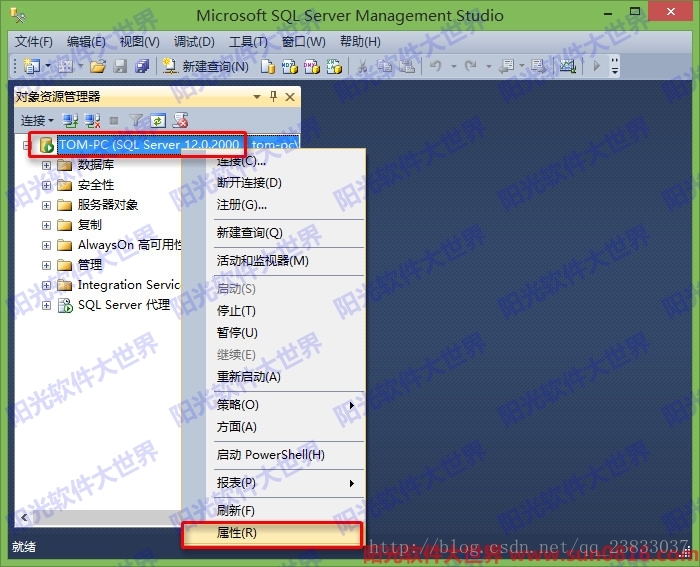Click the Copy icon in toolbar
This screenshot has height=567, width=700.
384,67
